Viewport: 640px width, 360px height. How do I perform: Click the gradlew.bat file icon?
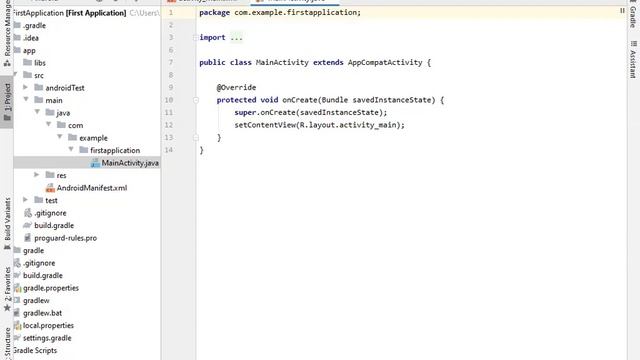[17, 313]
